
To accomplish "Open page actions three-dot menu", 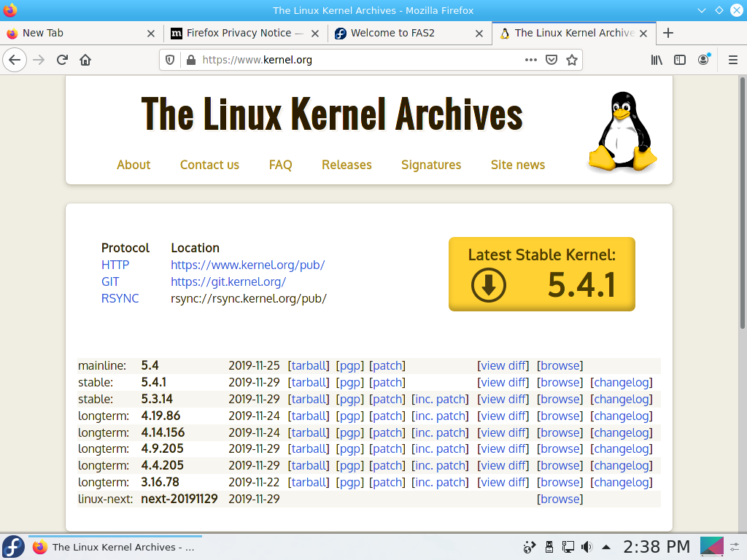I will coord(531,60).
